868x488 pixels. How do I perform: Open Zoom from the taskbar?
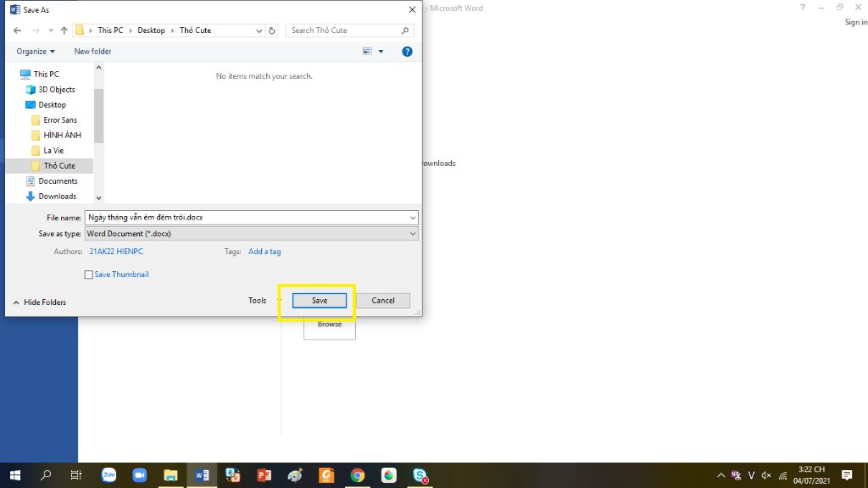click(140, 475)
